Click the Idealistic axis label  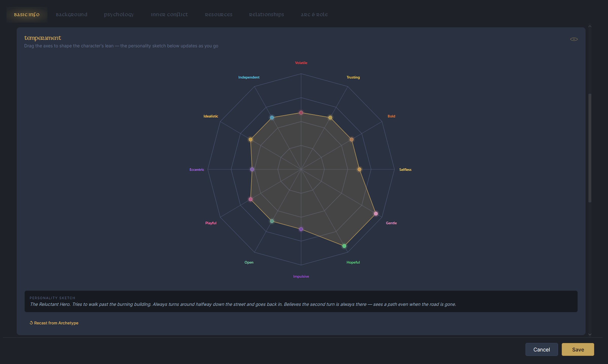pos(211,116)
